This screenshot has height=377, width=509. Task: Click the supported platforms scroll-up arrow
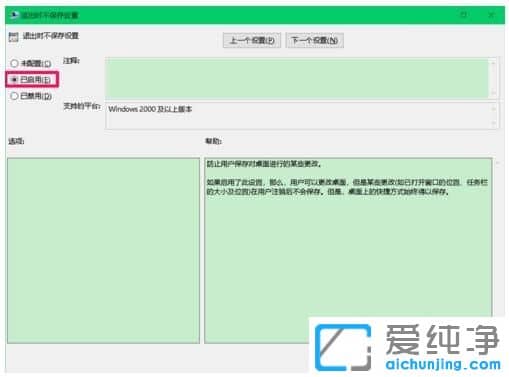(x=494, y=108)
